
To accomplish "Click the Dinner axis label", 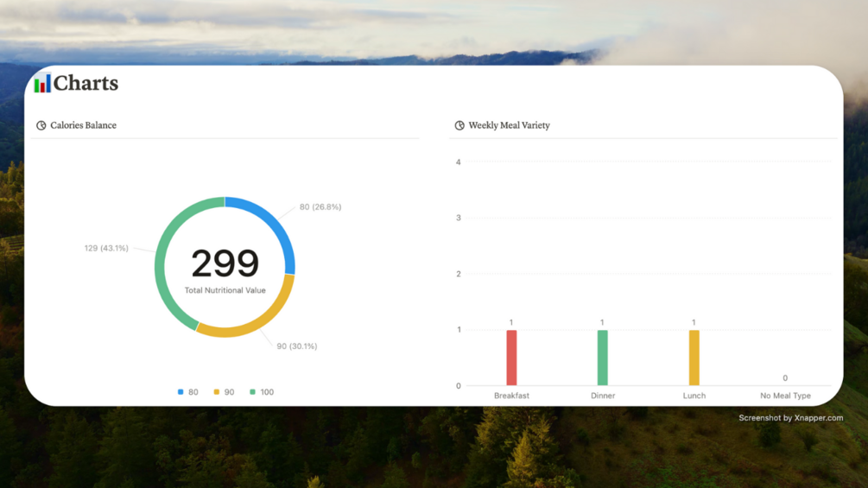I will (x=603, y=396).
